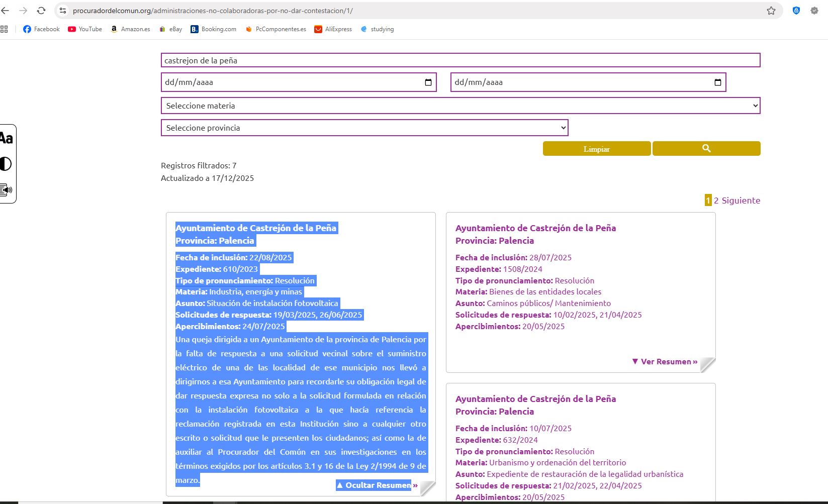The height and width of the screenshot is (504, 828).
Task: Go to results page 2
Action: pyautogui.click(x=716, y=200)
